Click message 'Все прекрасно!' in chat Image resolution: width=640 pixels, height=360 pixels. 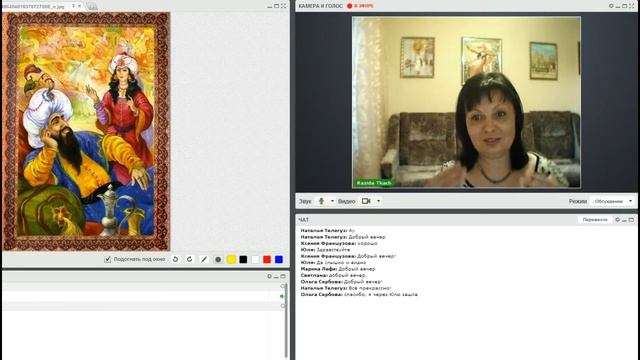(369, 288)
